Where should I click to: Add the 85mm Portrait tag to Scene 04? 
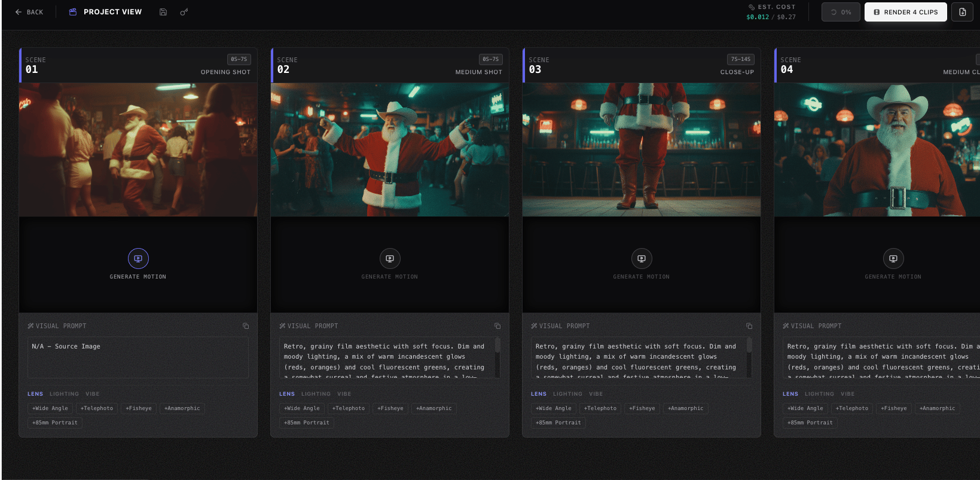(810, 423)
